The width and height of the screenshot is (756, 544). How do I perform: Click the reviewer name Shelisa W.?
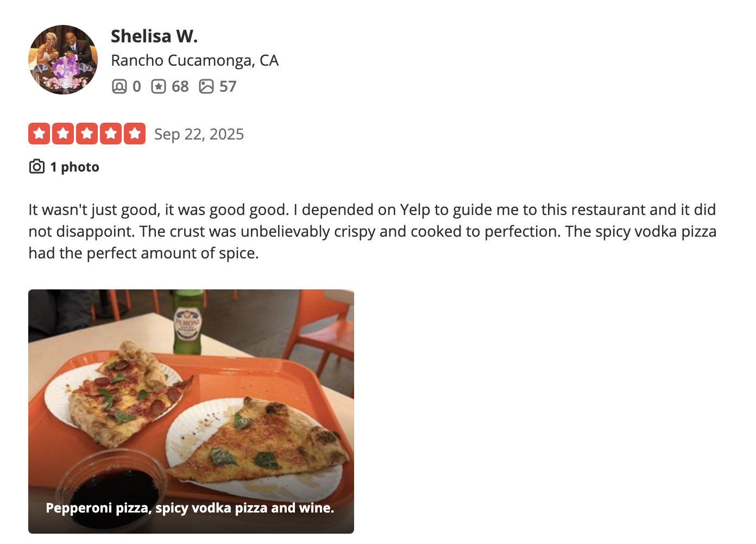pyautogui.click(x=154, y=36)
